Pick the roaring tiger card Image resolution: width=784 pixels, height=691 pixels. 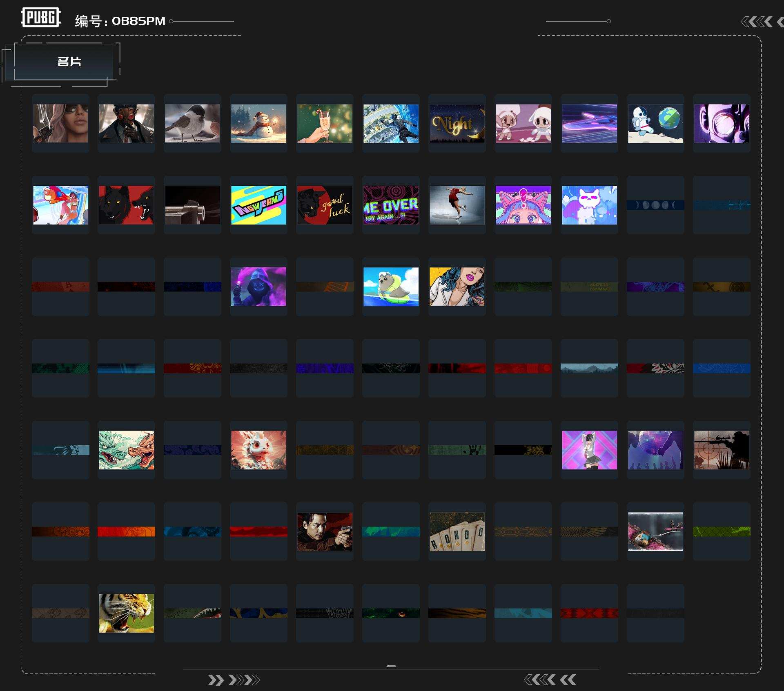(126, 613)
